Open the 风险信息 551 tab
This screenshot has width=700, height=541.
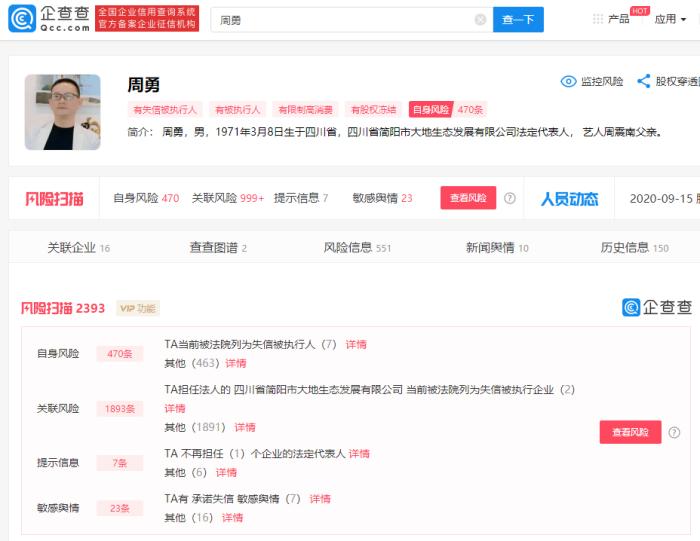[x=357, y=247]
